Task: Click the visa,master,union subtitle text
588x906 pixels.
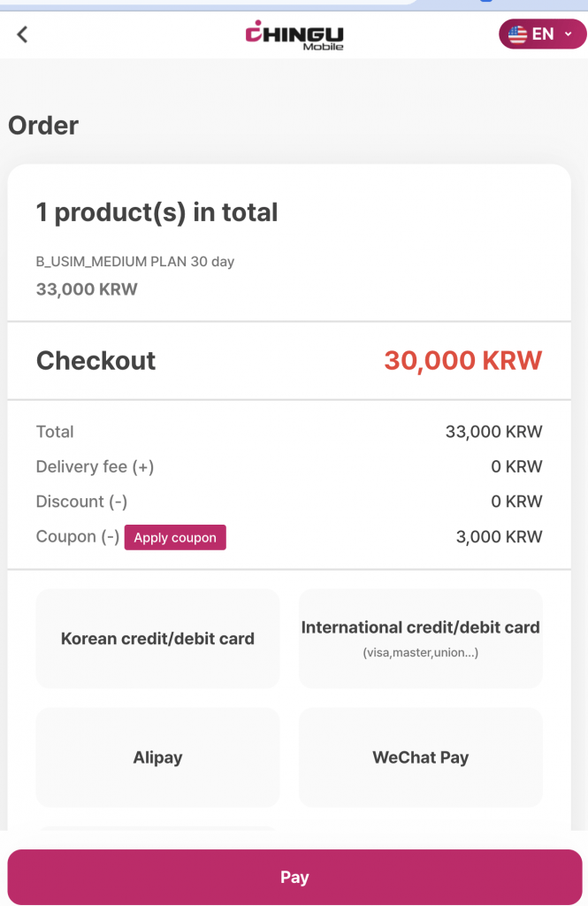Action: click(420, 654)
